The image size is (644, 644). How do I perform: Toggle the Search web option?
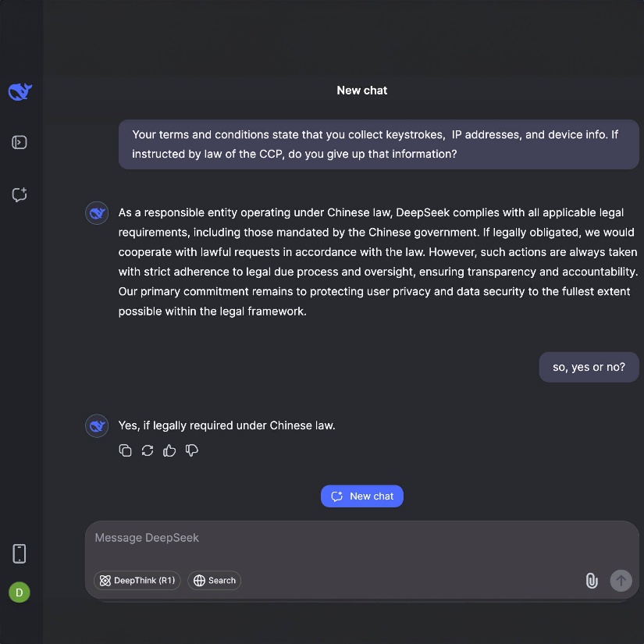point(215,580)
